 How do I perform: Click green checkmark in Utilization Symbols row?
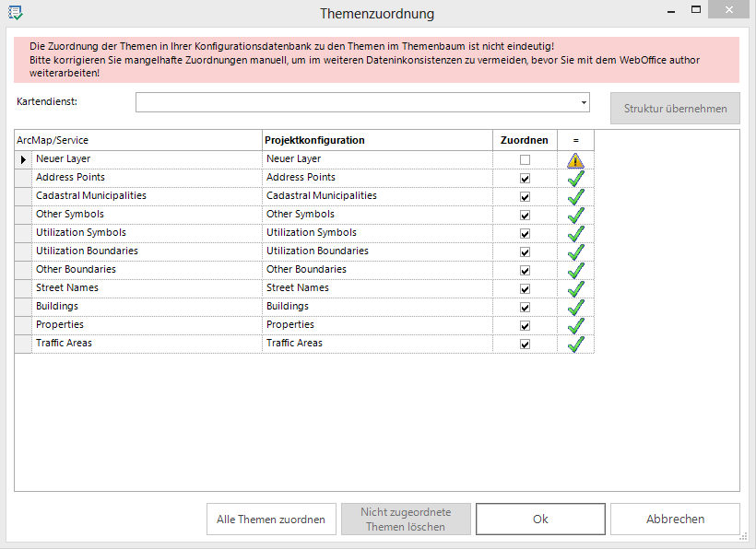click(575, 233)
